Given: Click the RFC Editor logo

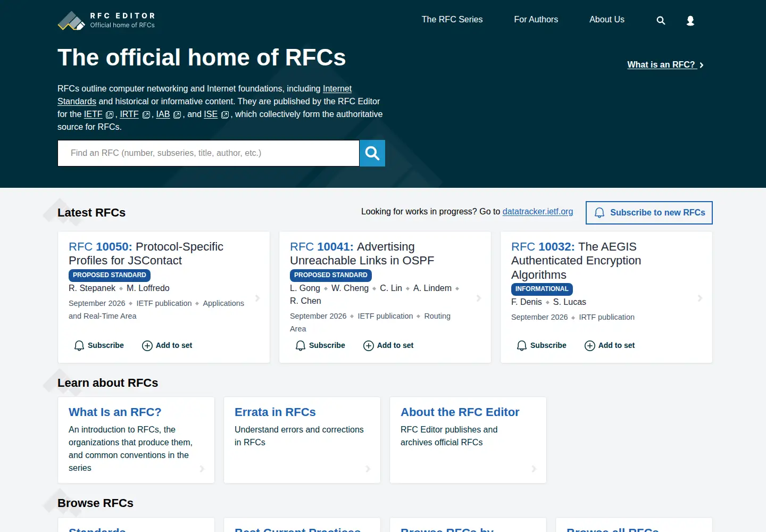Looking at the screenshot, I should click(x=106, y=20).
